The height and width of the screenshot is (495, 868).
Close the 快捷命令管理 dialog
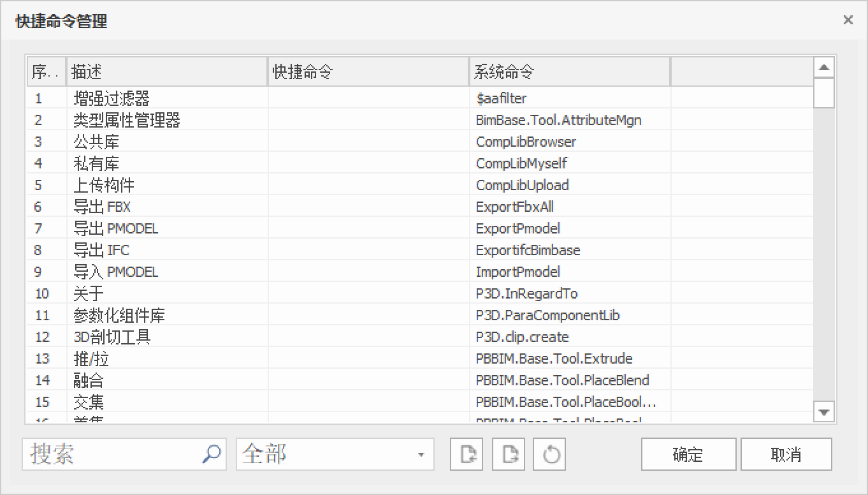[x=848, y=20]
